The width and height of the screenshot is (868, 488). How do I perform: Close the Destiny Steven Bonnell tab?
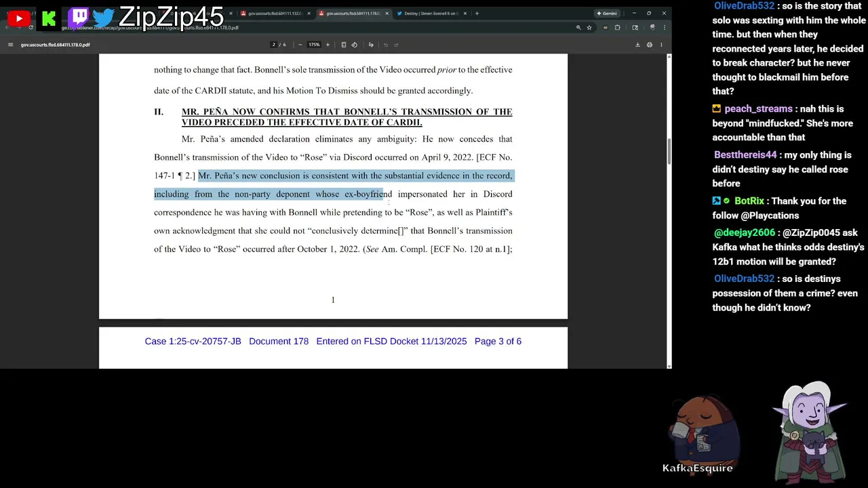click(x=466, y=13)
